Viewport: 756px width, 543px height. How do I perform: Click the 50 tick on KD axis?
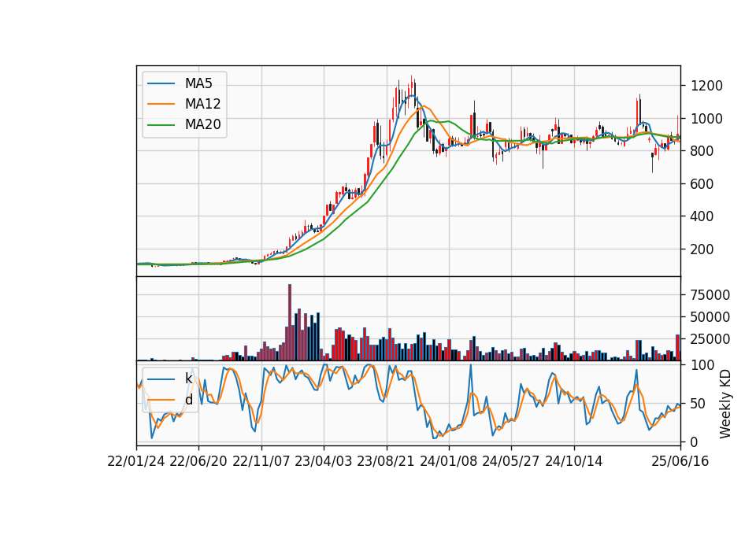tap(698, 404)
